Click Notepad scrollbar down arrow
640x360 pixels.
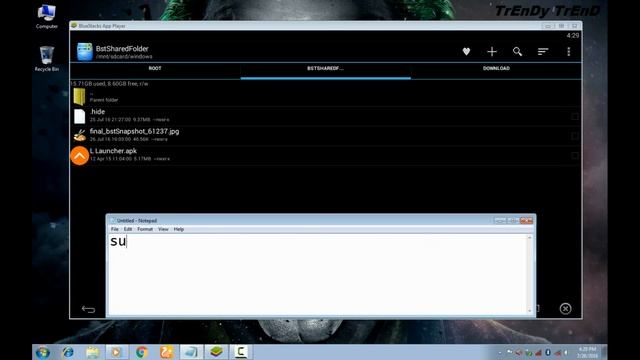coord(530,311)
